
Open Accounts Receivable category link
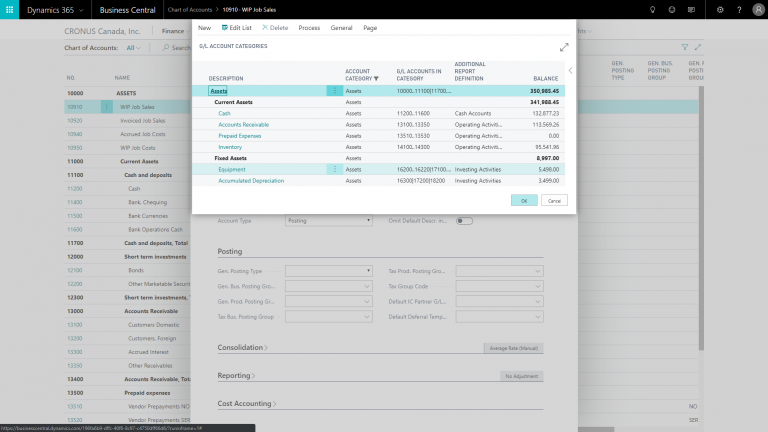point(243,124)
